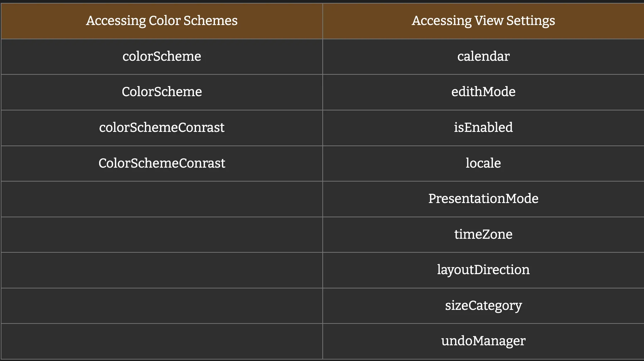The width and height of the screenshot is (644, 361).
Task: Click the empty cell beside PresentationMode
Action: tap(162, 199)
